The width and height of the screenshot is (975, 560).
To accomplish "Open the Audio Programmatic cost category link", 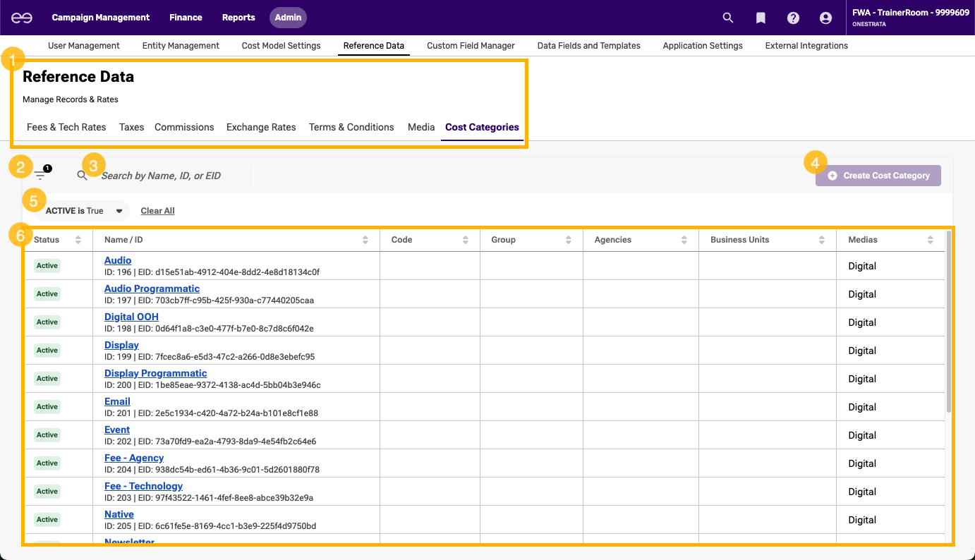I will [x=152, y=288].
